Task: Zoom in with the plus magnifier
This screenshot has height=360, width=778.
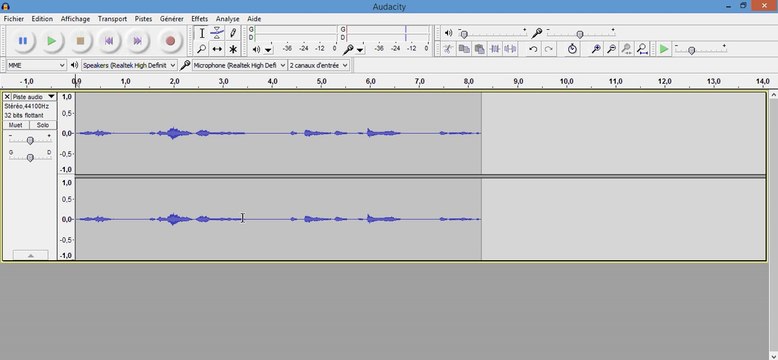Action: click(596, 49)
